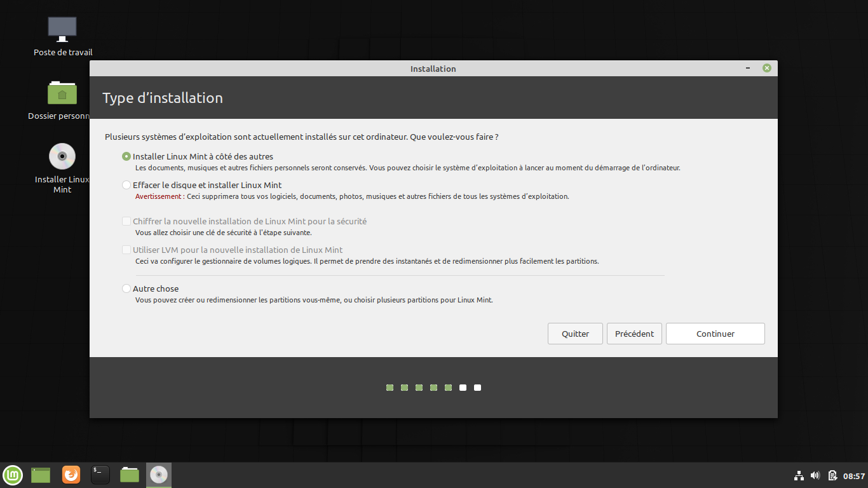
Task: Click the show desktop icon on the taskbar
Action: pos(40,475)
